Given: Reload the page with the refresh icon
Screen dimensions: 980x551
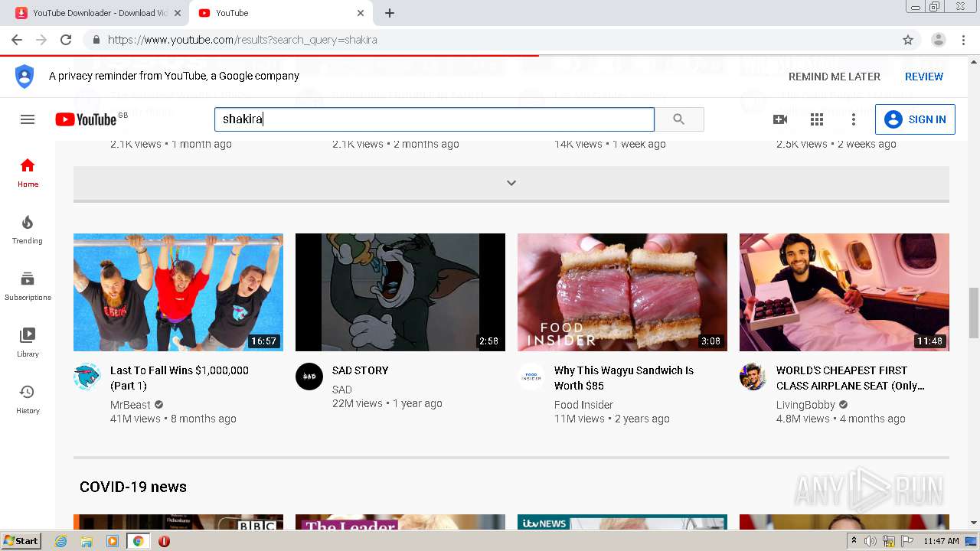Looking at the screenshot, I should click(66, 40).
